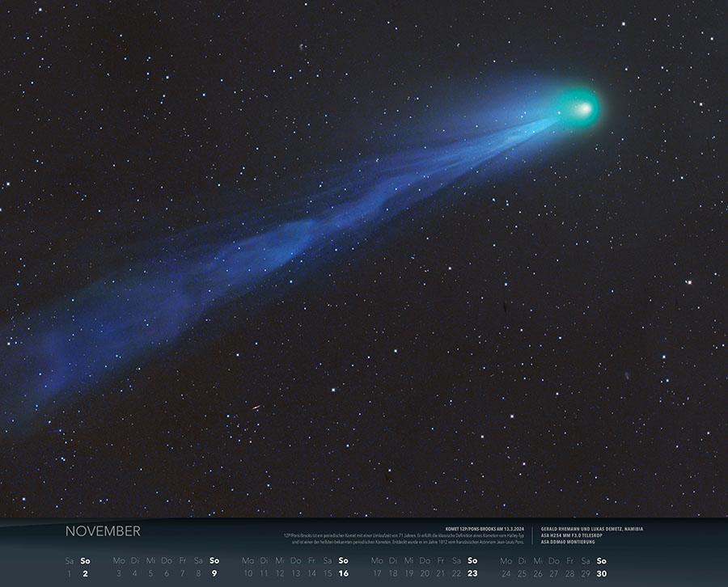728x587 pixels.
Task: Click date 17 in the calendar
Action: pyautogui.click(x=376, y=573)
